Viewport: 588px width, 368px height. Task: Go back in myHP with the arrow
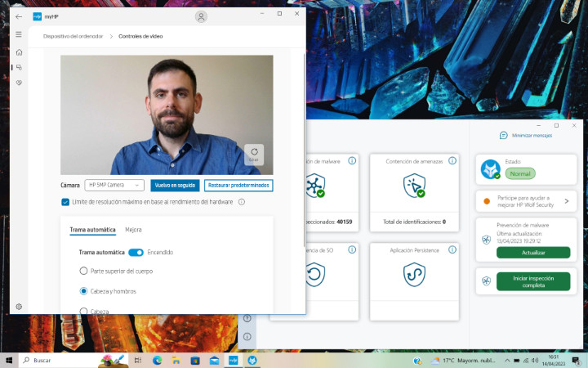coord(19,16)
